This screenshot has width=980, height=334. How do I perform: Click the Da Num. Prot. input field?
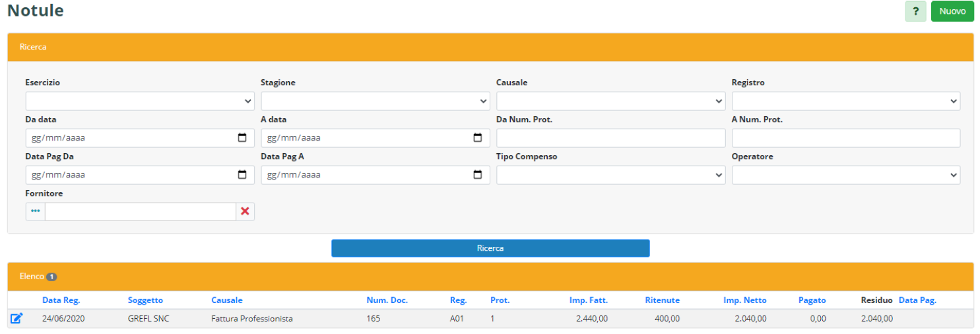[x=610, y=138]
